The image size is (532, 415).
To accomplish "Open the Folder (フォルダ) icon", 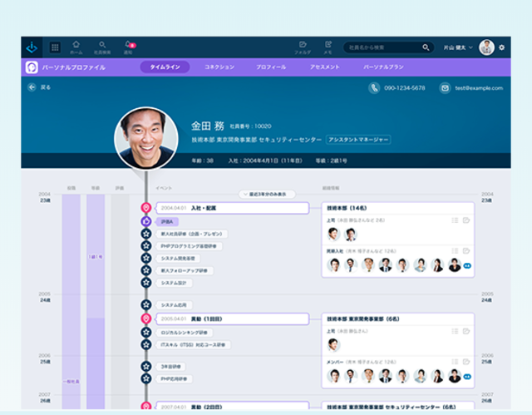I will [x=303, y=47].
